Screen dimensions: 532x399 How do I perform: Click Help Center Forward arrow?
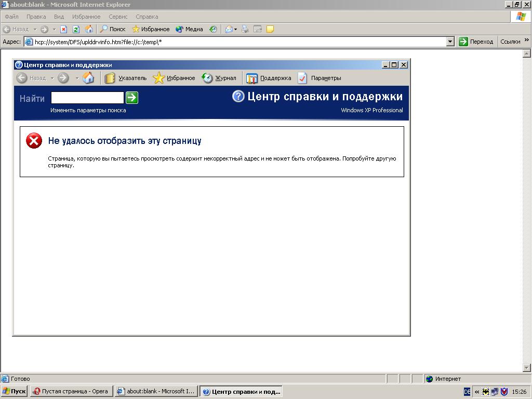point(63,78)
